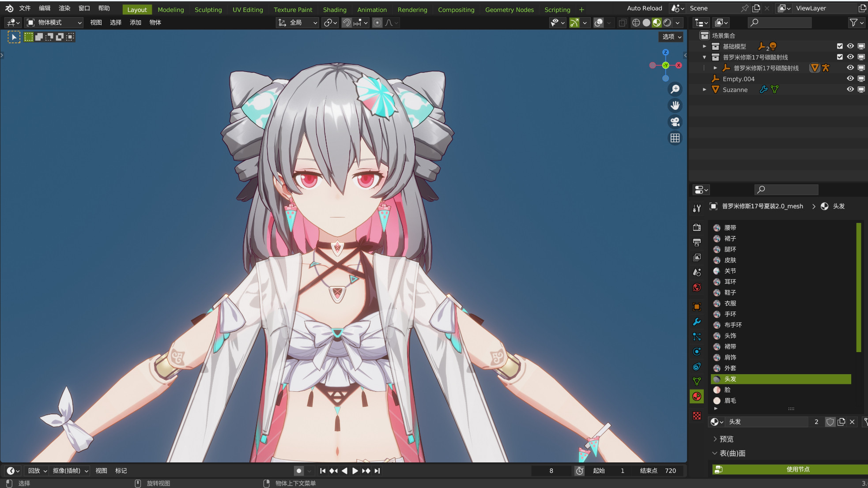
Task: Uncheck the 基础模型 collection checkbox
Action: point(839,46)
